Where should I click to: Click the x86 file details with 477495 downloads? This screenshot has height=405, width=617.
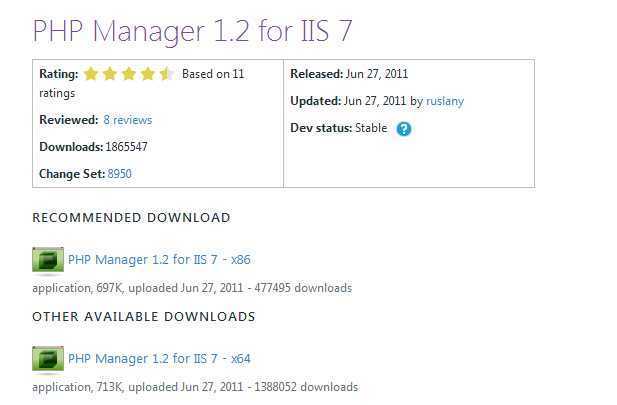coord(192,288)
